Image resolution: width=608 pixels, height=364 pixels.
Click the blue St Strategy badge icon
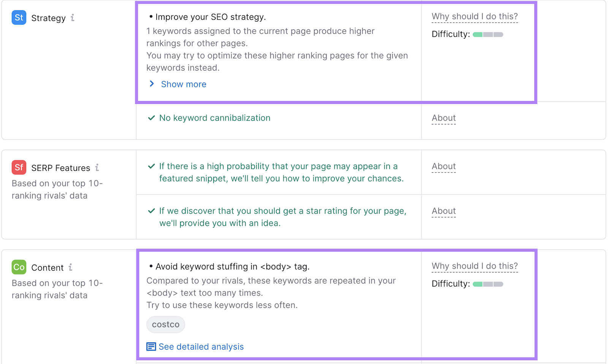pyautogui.click(x=19, y=17)
